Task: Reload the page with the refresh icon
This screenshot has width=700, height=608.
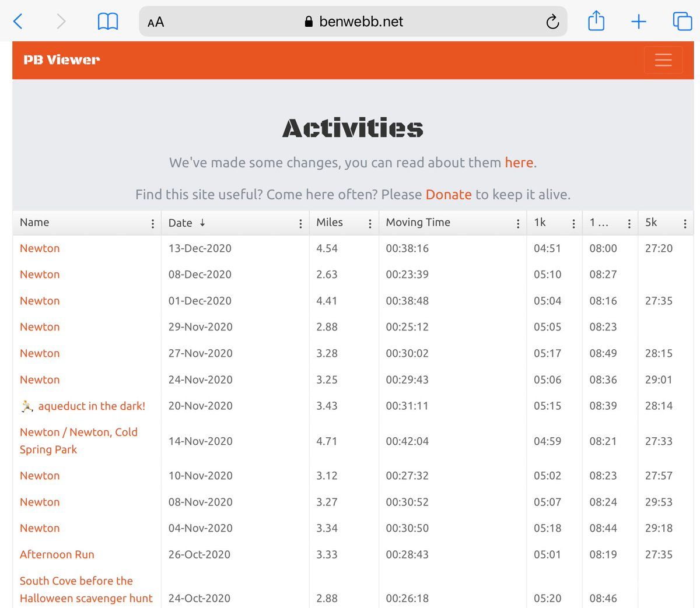Action: click(x=552, y=22)
